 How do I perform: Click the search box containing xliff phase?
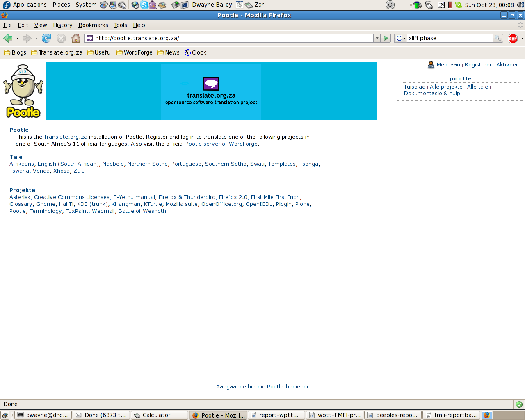(450, 38)
